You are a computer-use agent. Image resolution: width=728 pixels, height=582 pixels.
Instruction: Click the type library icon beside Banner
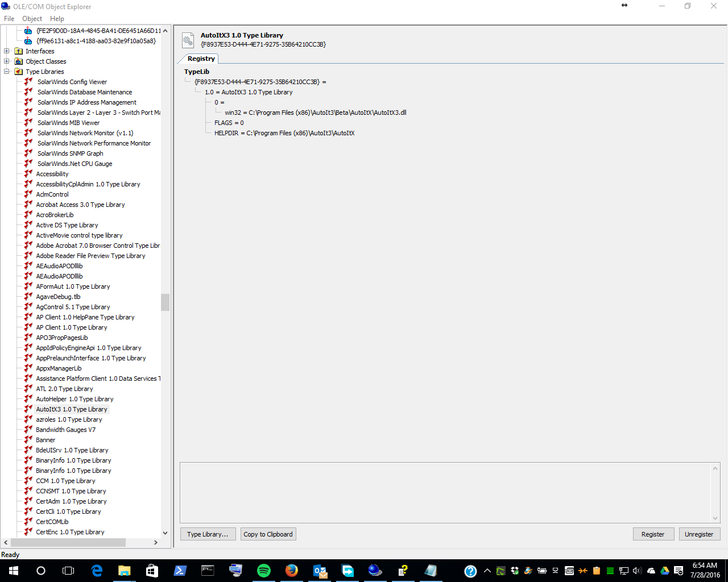coord(28,440)
